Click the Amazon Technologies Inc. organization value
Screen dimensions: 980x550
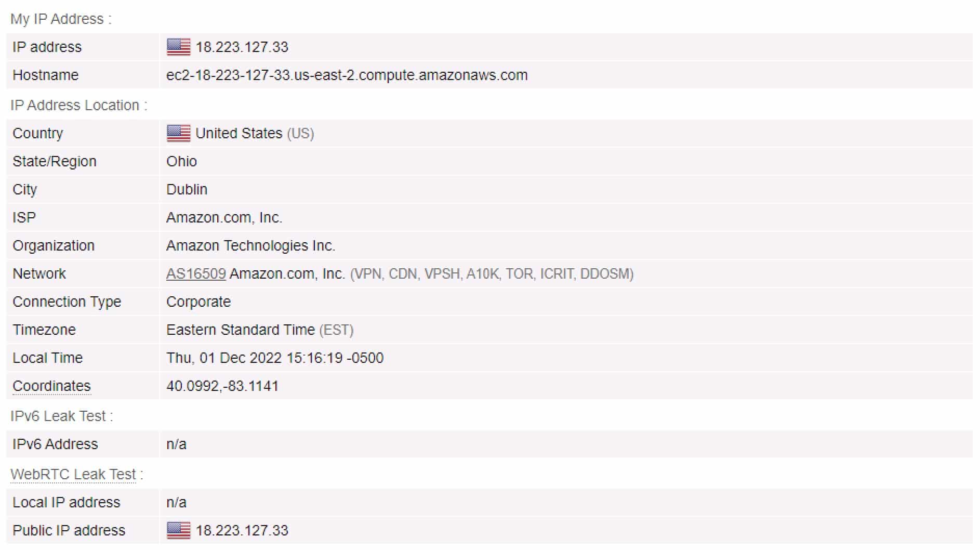pyautogui.click(x=250, y=246)
